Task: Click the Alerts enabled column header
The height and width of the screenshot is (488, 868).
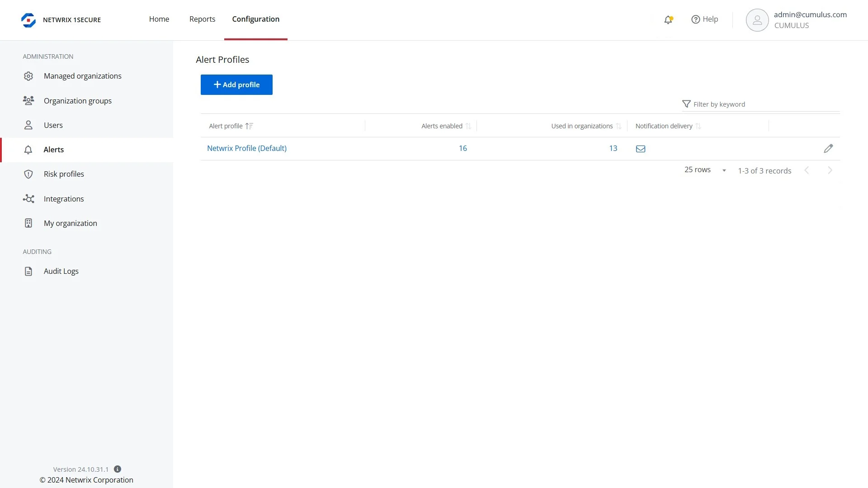Action: 442,126
